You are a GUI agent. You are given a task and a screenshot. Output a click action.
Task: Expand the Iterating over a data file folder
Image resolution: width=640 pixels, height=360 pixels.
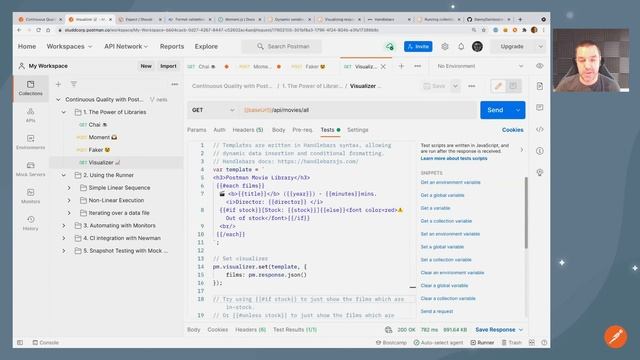click(x=69, y=213)
